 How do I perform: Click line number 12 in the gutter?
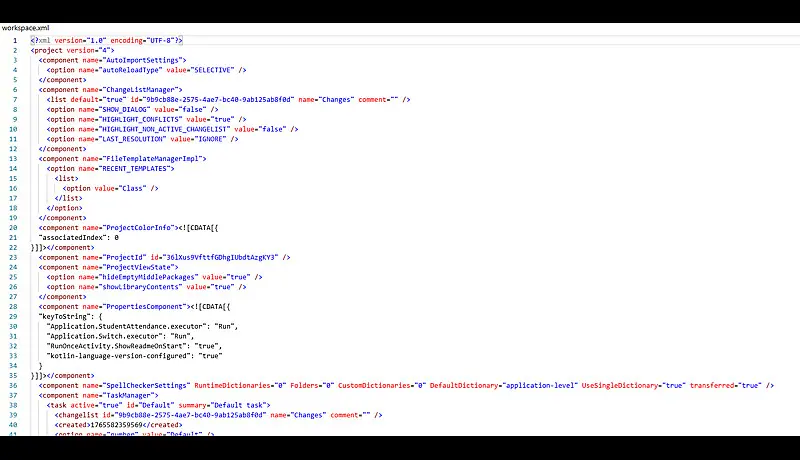tap(13, 149)
